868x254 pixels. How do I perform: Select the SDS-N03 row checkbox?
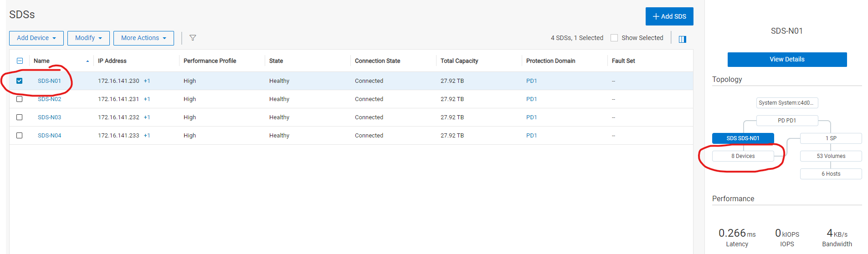19,117
